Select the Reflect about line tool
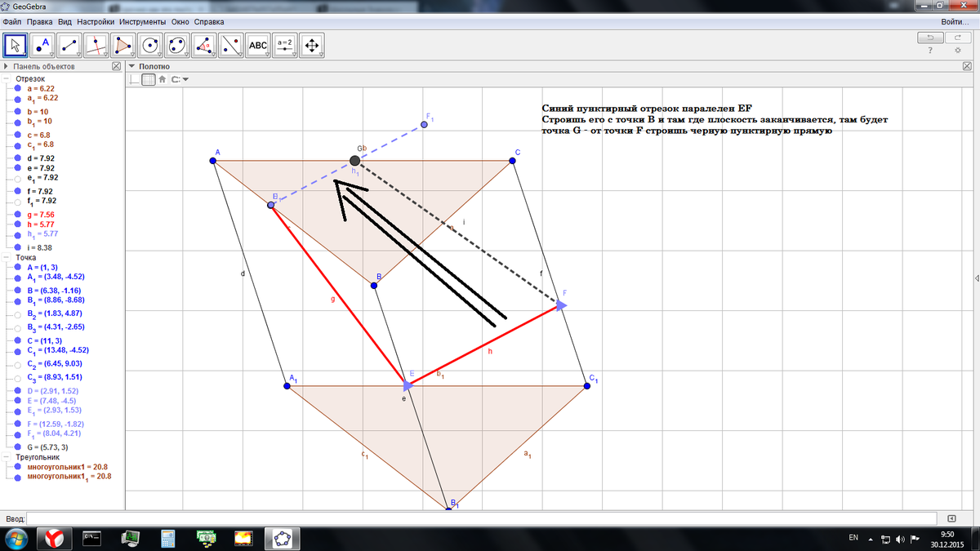The width and height of the screenshot is (980, 551). point(231,45)
